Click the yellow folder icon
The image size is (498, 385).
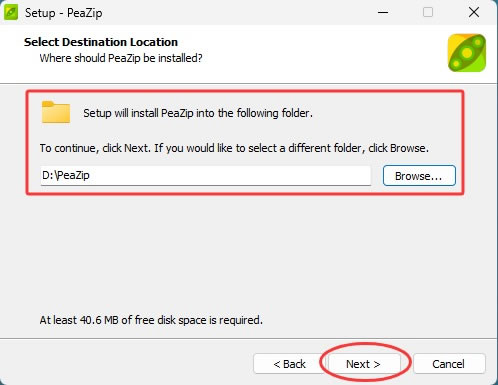(56, 112)
